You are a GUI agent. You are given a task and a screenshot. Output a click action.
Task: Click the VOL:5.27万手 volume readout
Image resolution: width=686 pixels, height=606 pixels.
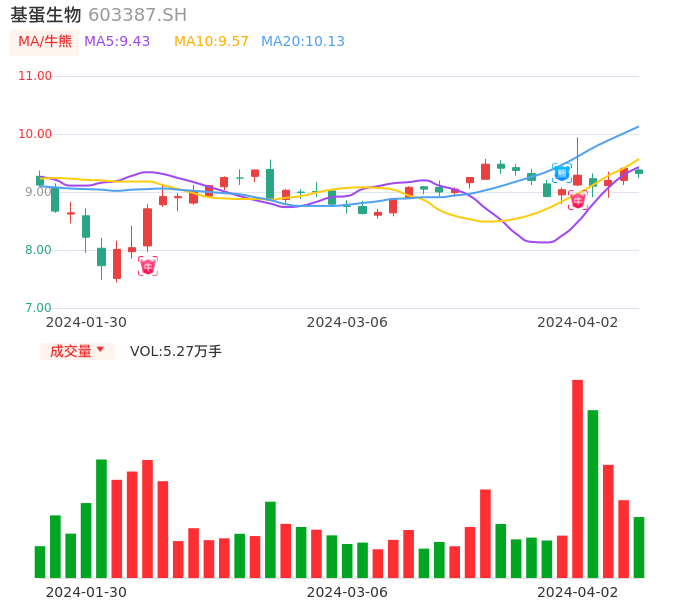[176, 351]
